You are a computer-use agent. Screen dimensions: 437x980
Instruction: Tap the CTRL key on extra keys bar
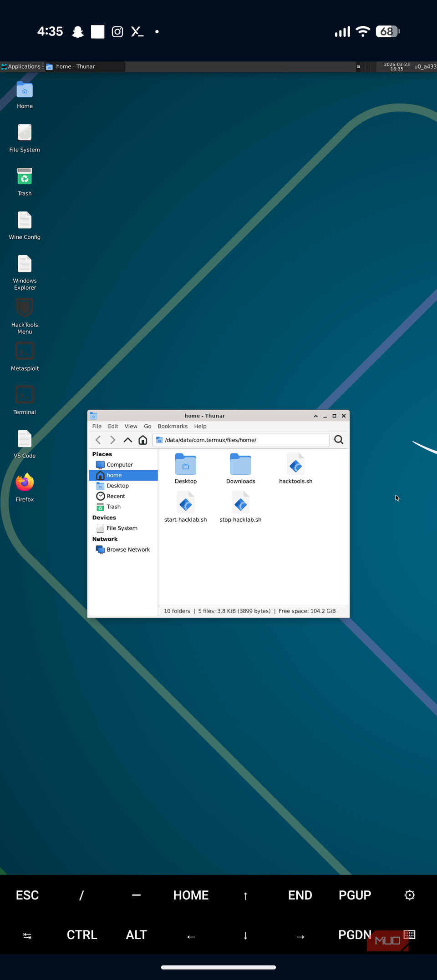coord(82,935)
